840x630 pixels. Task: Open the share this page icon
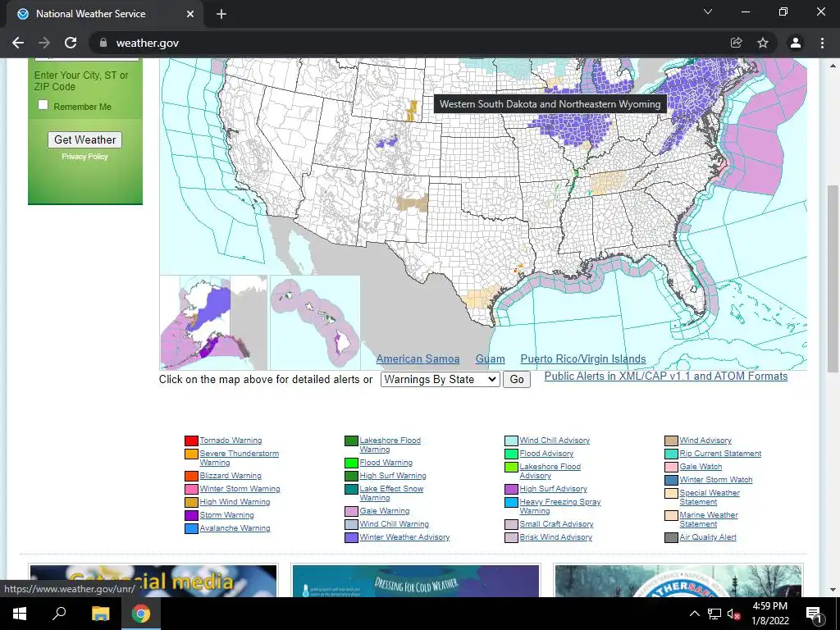pos(736,43)
